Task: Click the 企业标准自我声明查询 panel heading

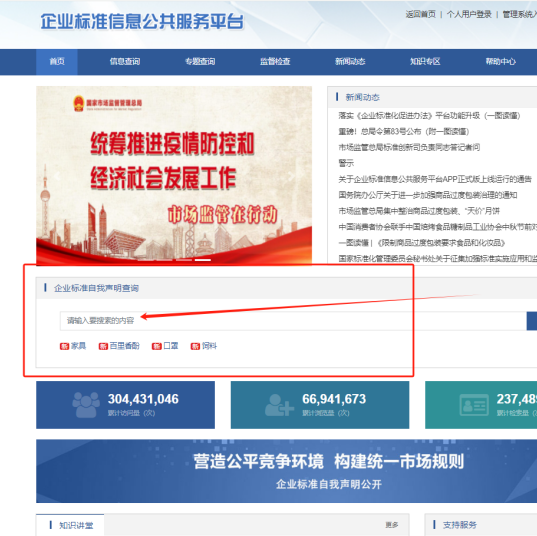Action: [x=96, y=288]
